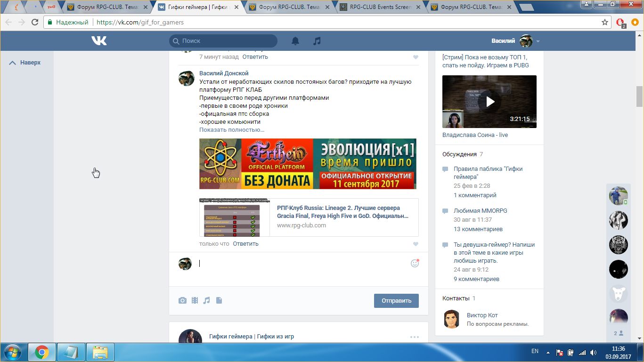Open the "Правила паблика" discussion topic
The height and width of the screenshot is (362, 644).
[488, 173]
